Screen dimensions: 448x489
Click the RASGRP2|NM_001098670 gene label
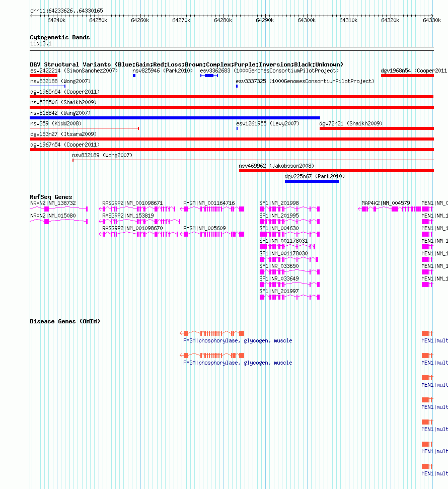coord(132,229)
